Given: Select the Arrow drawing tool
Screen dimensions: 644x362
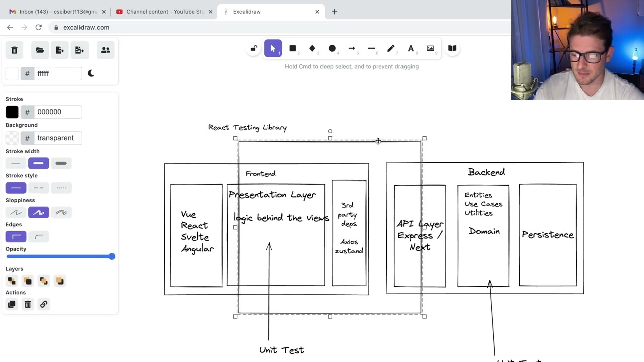Looking at the screenshot, I should pos(352,49).
